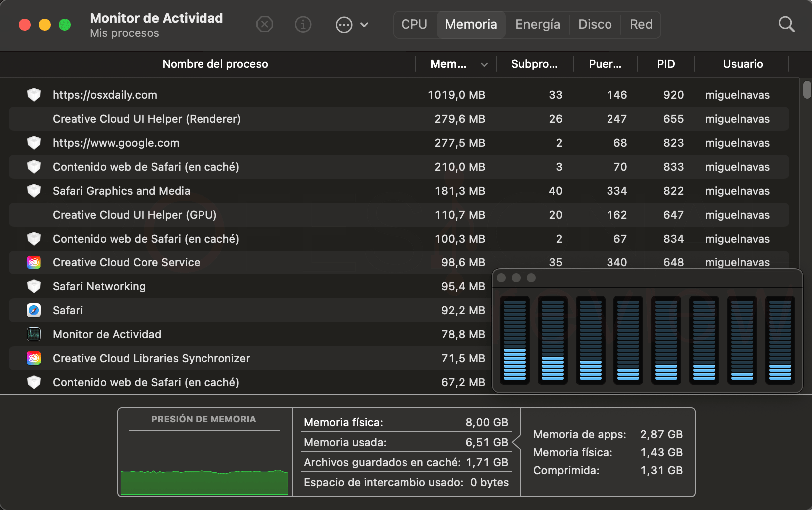Click shield icon of 100,3 MB Safari caché row
The image size is (812, 510).
pos(34,239)
